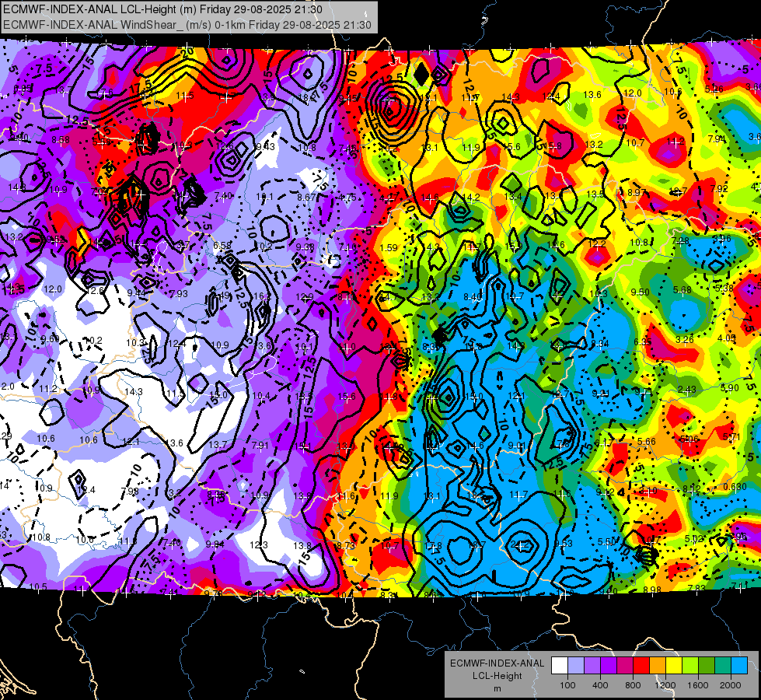The image size is (761, 700).
Task: Click the map value 10.5
Action: pyautogui.click(x=38, y=586)
